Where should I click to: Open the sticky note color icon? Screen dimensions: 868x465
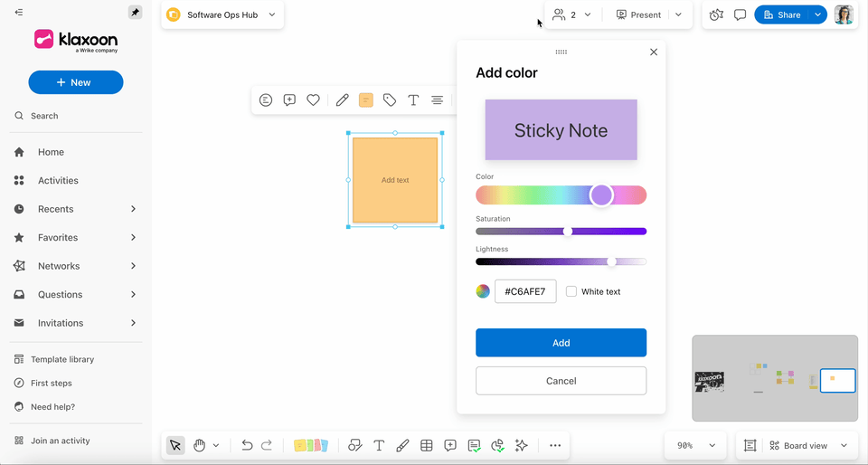366,100
